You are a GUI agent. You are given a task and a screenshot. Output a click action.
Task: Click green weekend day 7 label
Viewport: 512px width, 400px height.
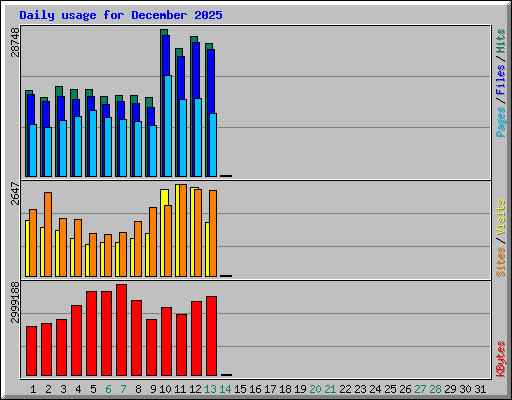click(x=123, y=389)
